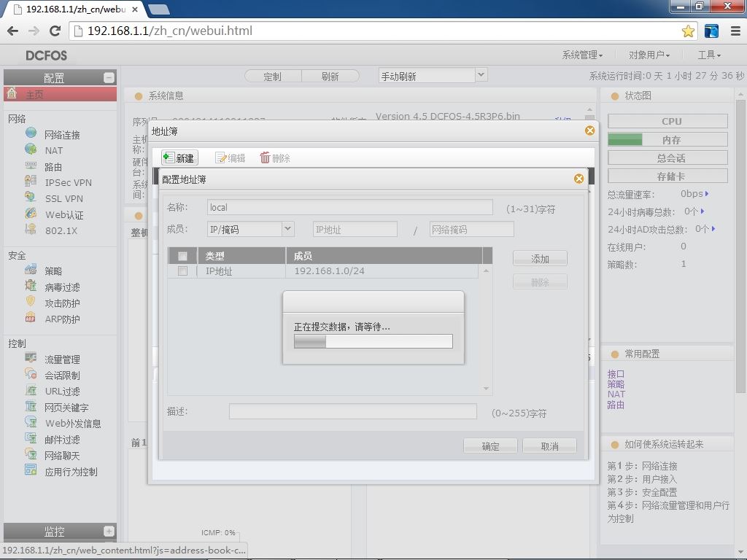Click the IP地址 input field

pyautogui.click(x=355, y=230)
